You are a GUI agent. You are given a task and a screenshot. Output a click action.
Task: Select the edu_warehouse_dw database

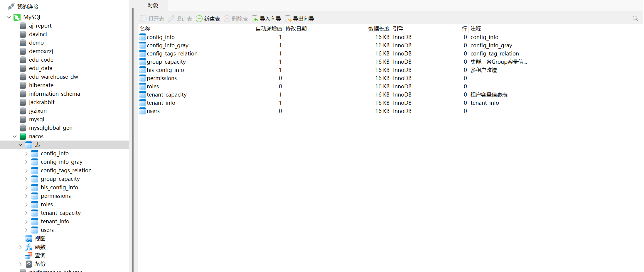click(53, 77)
